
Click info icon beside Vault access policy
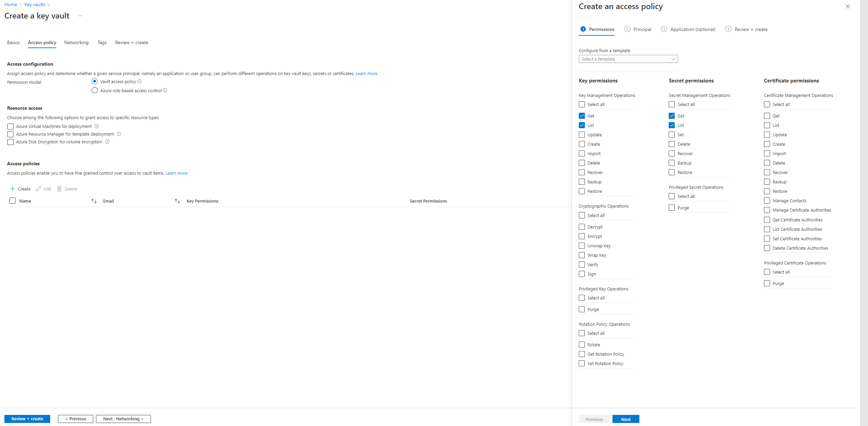tap(139, 81)
